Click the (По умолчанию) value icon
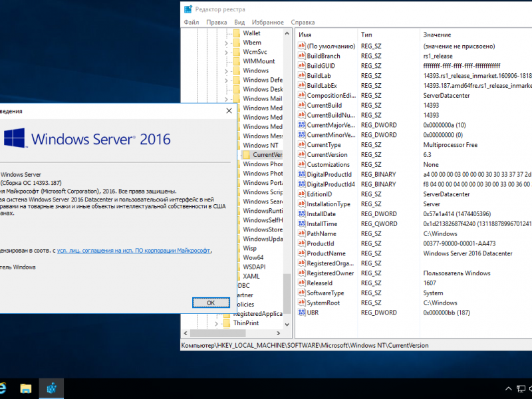Viewport: 532px width, 399px height. (x=302, y=46)
